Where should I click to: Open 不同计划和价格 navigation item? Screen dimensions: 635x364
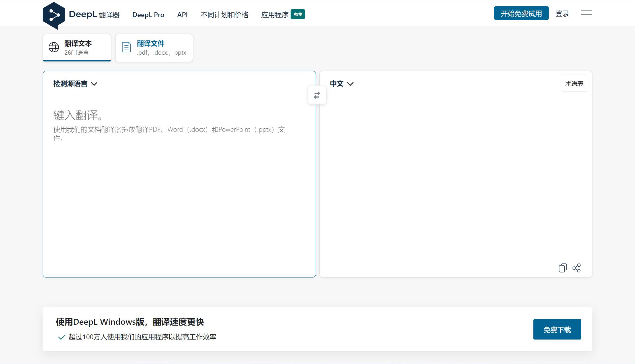click(x=224, y=15)
